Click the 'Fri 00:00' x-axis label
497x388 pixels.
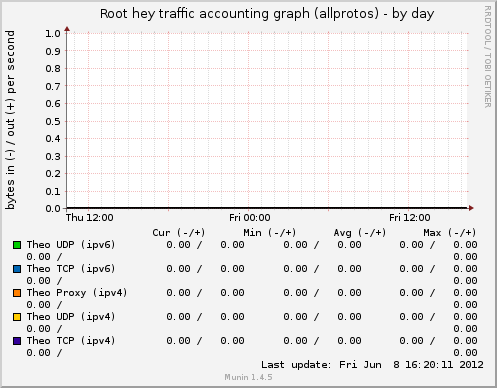(250, 218)
